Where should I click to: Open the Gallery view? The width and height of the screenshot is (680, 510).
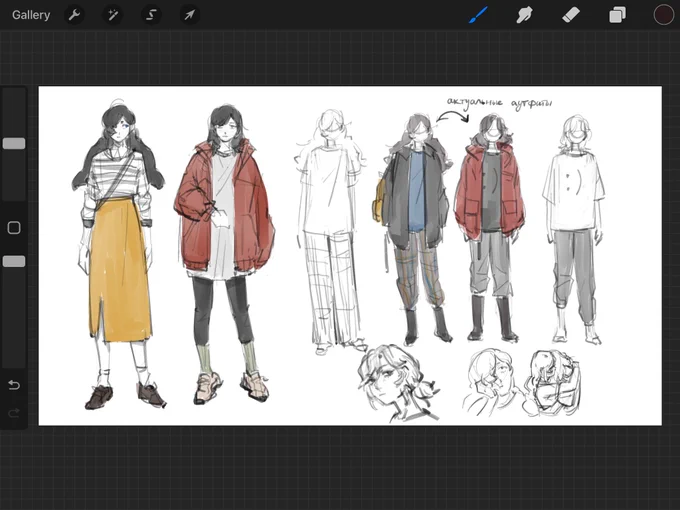coord(31,15)
